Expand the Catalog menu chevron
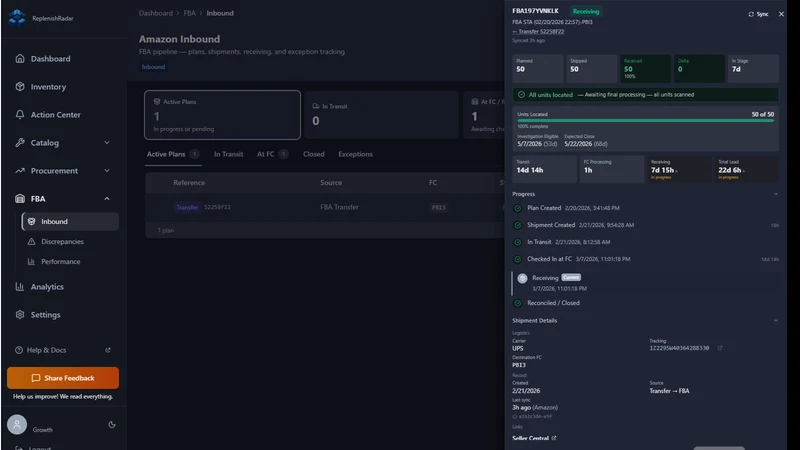800x450 pixels. [107, 143]
